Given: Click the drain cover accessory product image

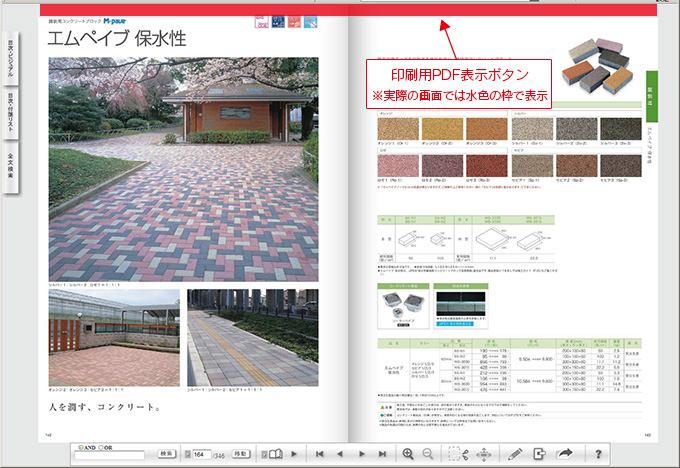Looking at the screenshot, I should pyautogui.click(x=403, y=306).
